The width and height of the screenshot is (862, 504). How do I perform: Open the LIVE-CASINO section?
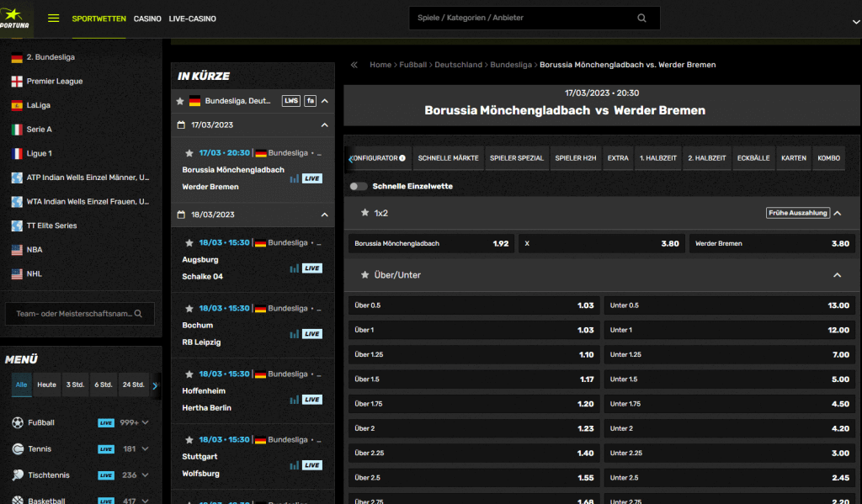point(193,19)
